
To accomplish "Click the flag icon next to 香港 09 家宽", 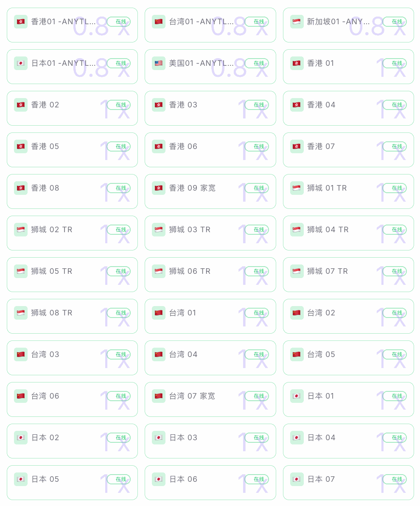I will click(x=159, y=188).
